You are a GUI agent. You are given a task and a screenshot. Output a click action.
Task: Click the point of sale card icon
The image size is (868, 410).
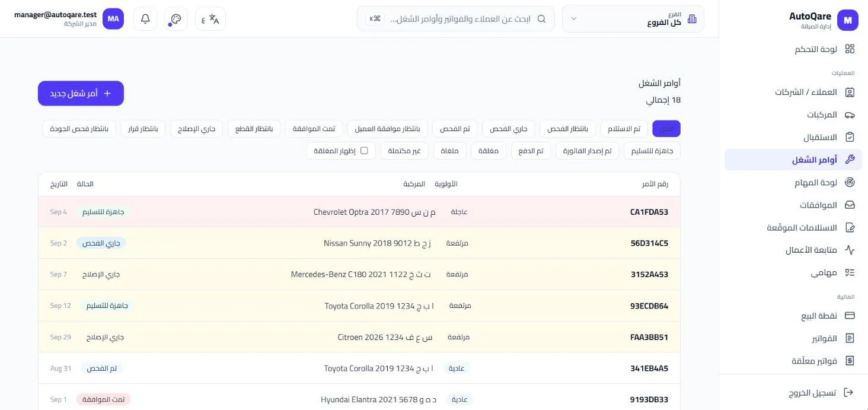(x=850, y=316)
